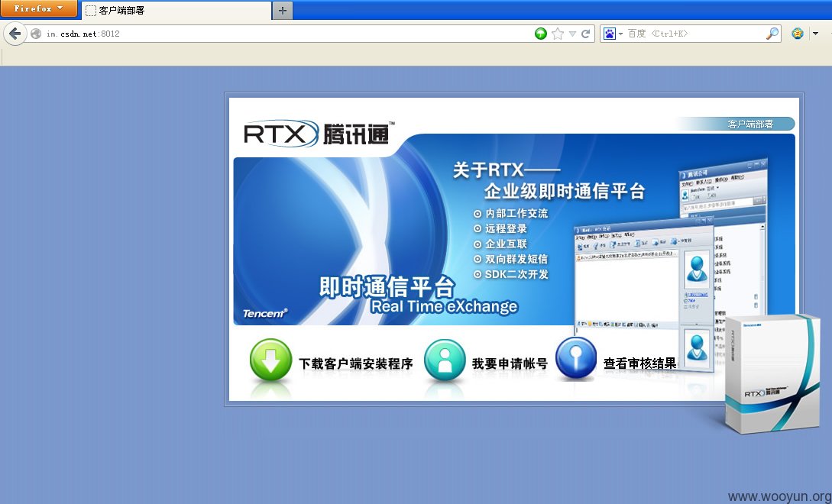Screen dimensions: 832x504
Task: Open a new tab with plus button
Action: 282,10
